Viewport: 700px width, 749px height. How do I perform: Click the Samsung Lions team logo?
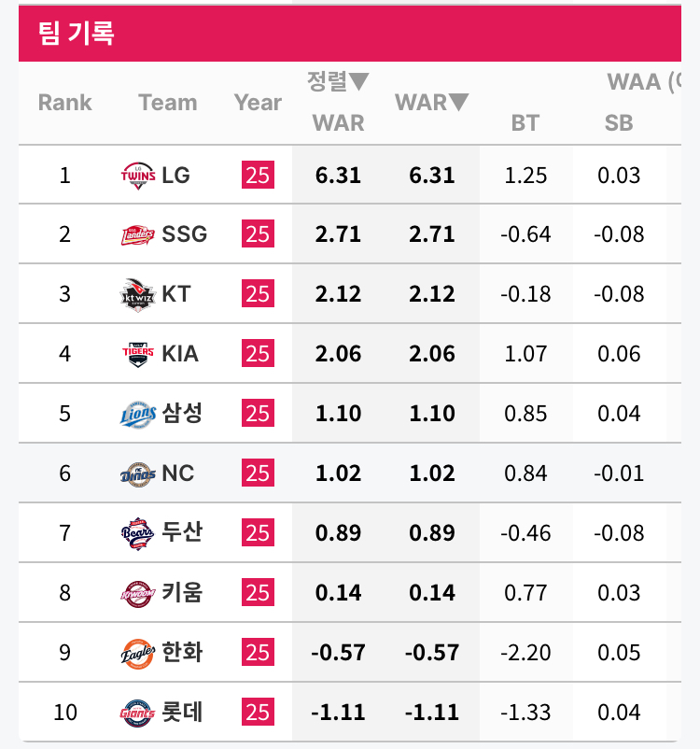point(137,414)
